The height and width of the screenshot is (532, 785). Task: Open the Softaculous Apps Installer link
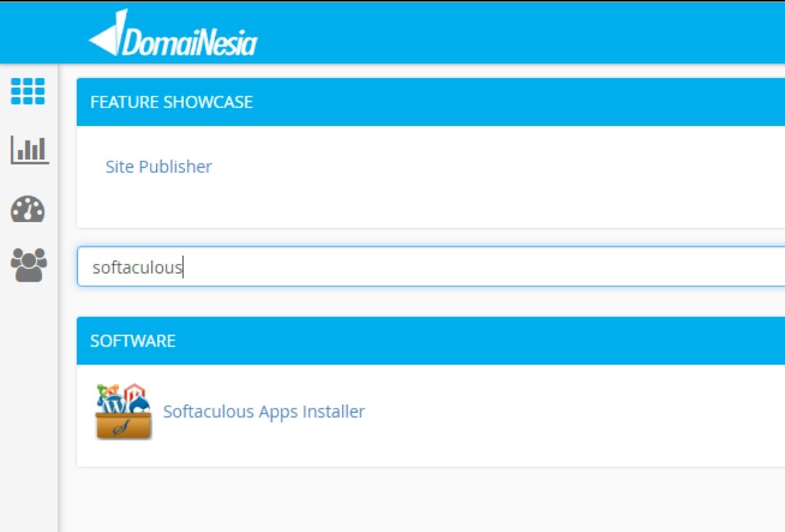(x=264, y=411)
